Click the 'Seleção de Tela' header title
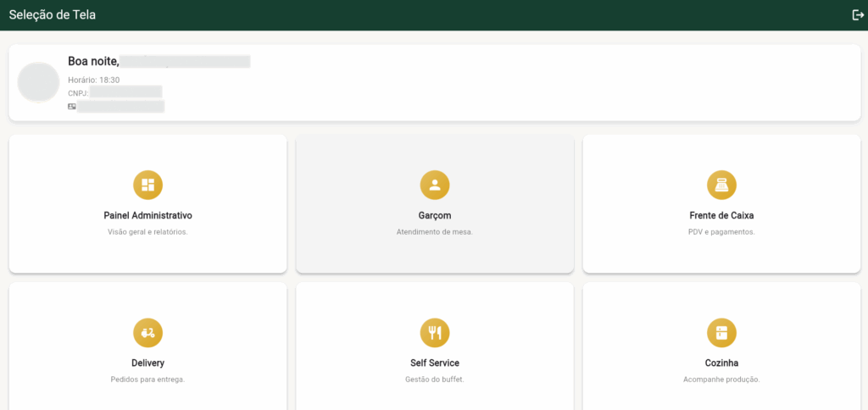Screen dimensions: 868x410 [x=52, y=15]
